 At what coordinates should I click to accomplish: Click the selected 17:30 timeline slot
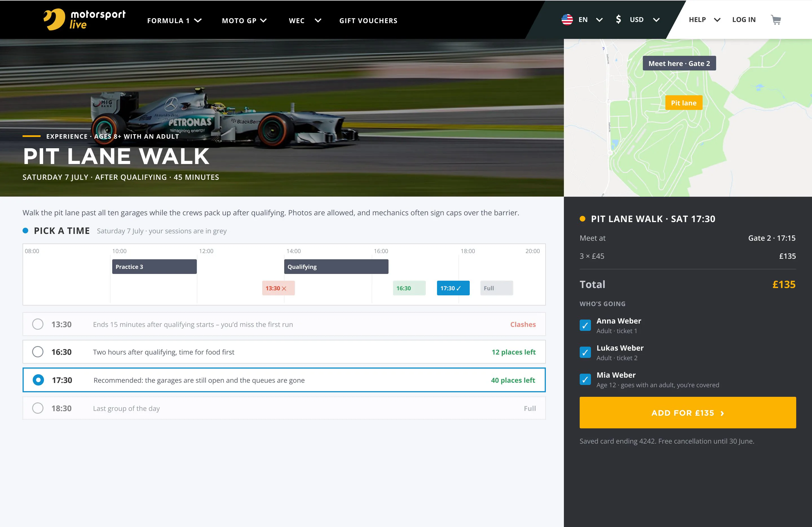tap(453, 288)
